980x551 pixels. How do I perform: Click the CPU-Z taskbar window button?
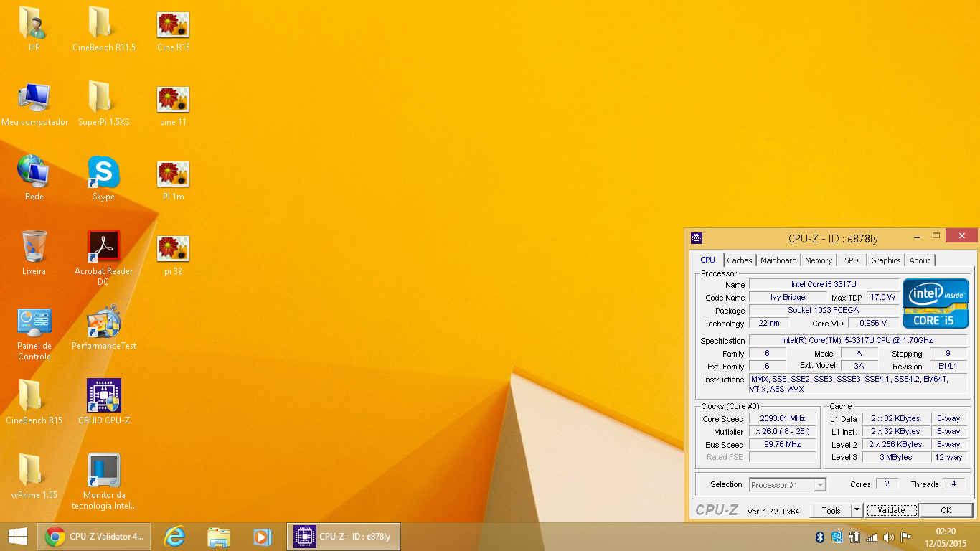tap(344, 537)
